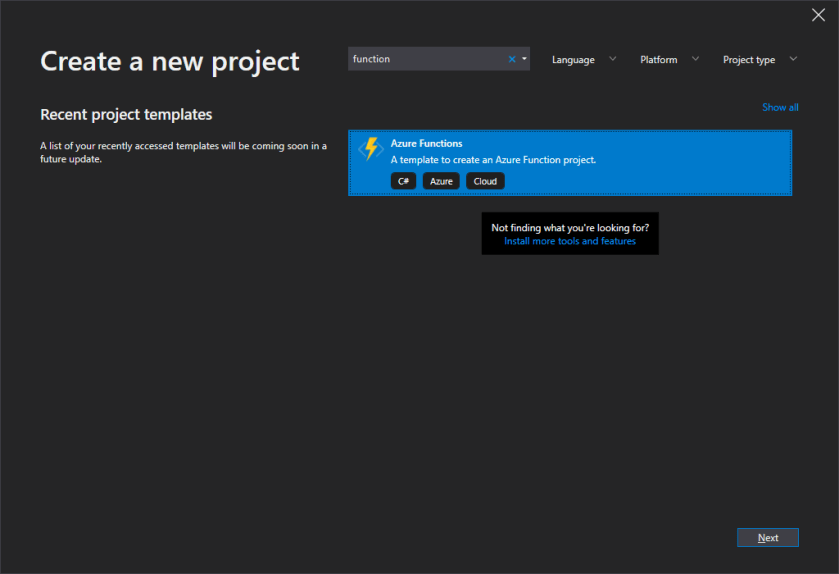Image resolution: width=839 pixels, height=574 pixels.
Task: Click the Azure tag on the template
Action: click(x=441, y=181)
